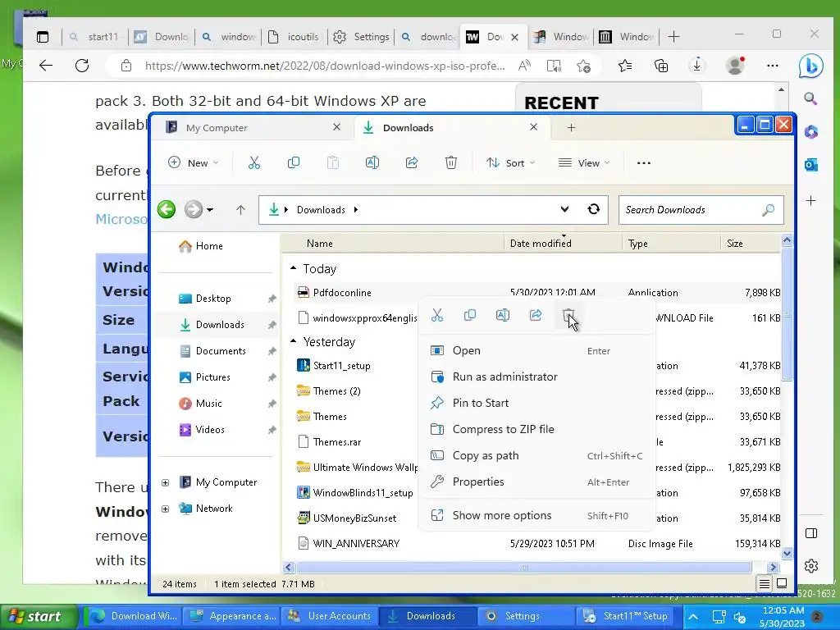Click the Rename icon in Explorer toolbar
Screen dimensions: 840x630
pyautogui.click(x=372, y=163)
